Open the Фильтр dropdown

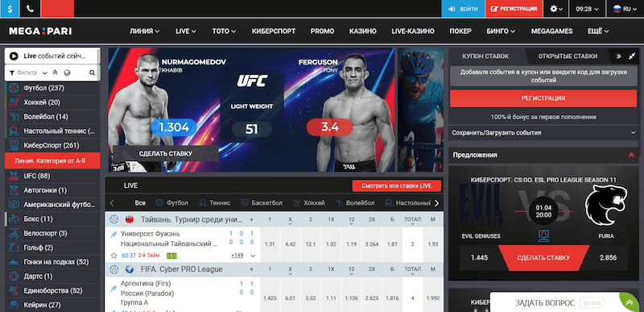click(x=28, y=73)
